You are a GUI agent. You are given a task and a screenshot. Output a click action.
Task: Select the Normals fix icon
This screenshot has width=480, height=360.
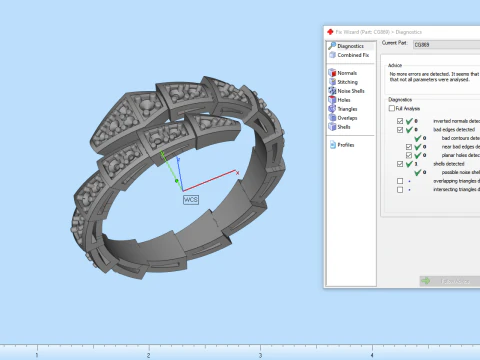tap(332, 73)
